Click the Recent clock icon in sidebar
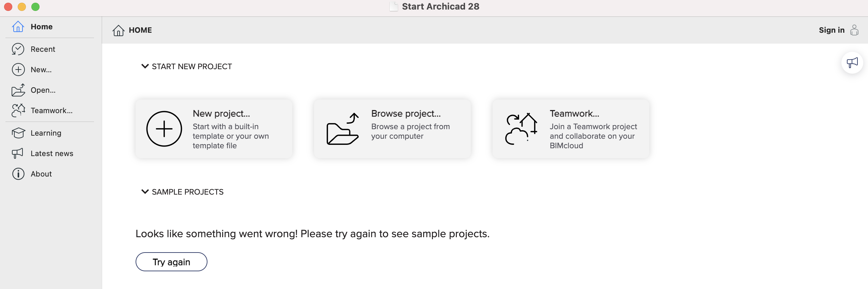868x289 pixels. 18,49
